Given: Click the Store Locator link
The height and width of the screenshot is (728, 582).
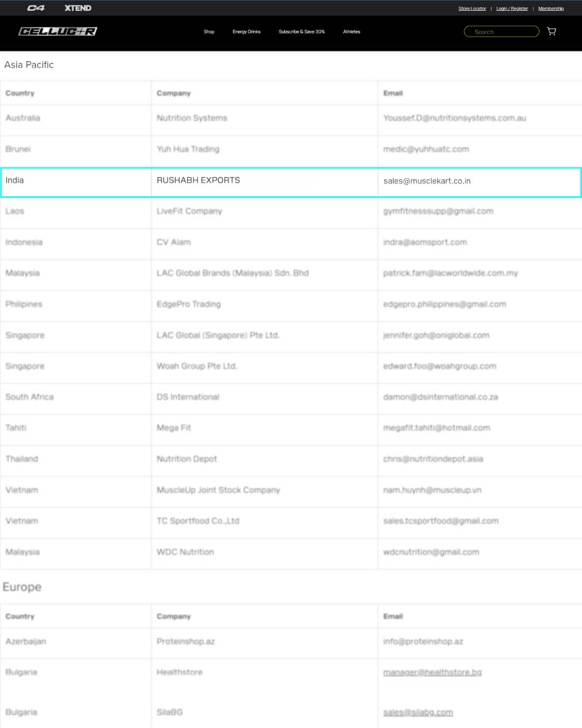Looking at the screenshot, I should (472, 9).
